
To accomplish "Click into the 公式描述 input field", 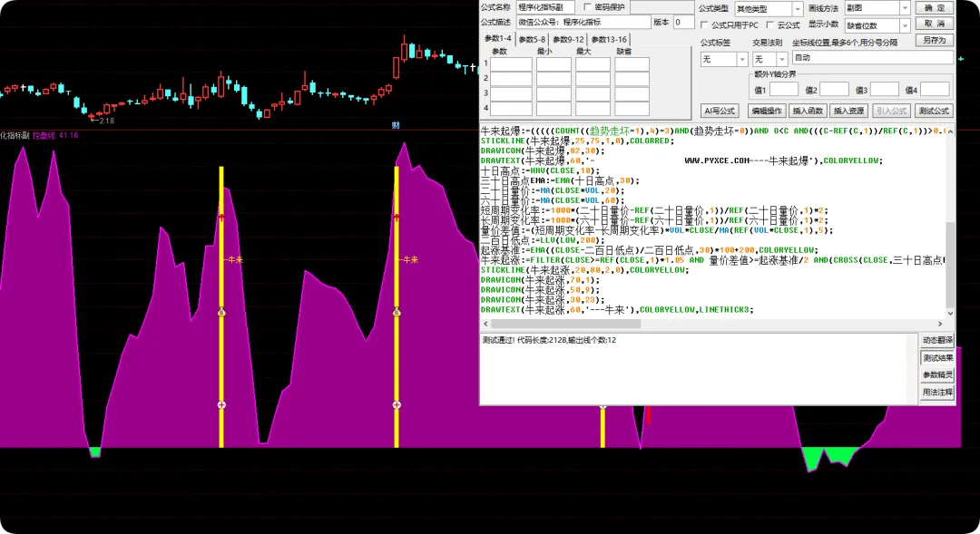I will tap(583, 22).
